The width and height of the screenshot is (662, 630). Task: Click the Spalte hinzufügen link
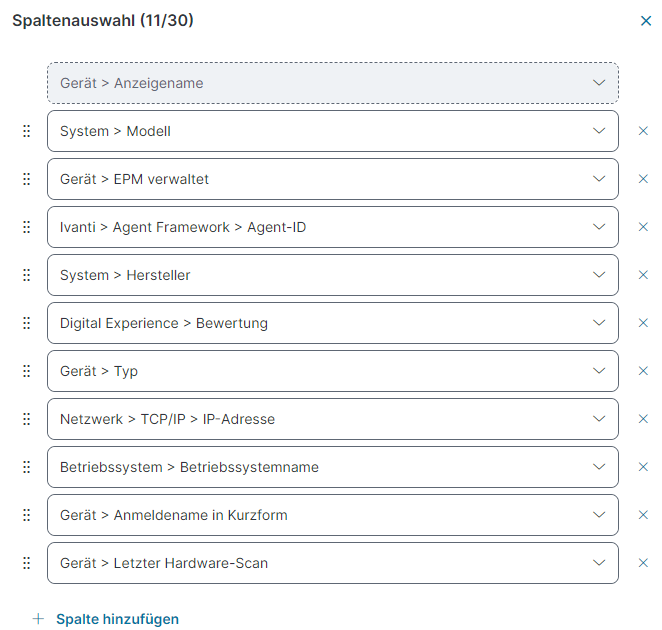click(x=117, y=619)
